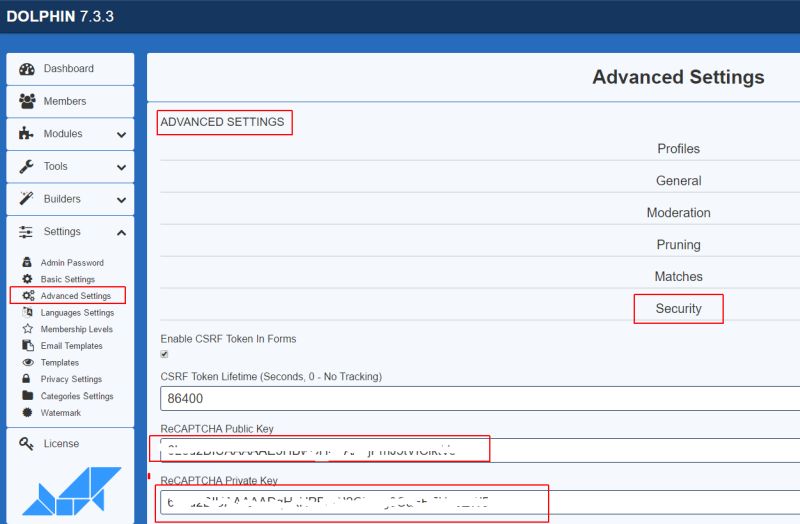Click the Email Templates envelope icon
800x524 pixels.
pyautogui.click(x=27, y=346)
